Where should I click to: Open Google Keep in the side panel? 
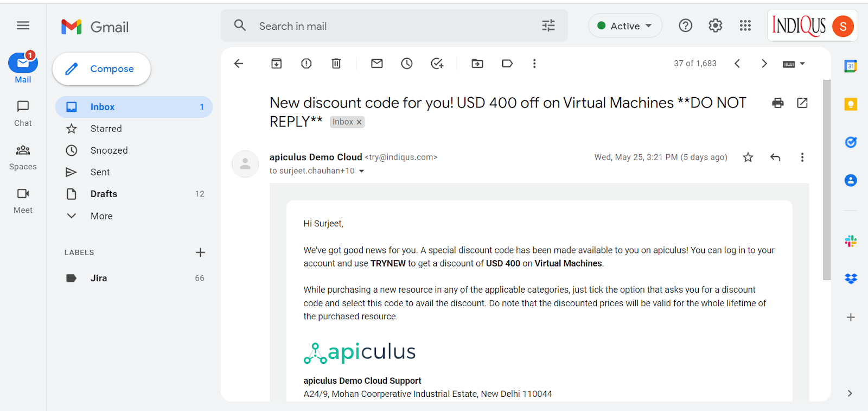coord(851,104)
